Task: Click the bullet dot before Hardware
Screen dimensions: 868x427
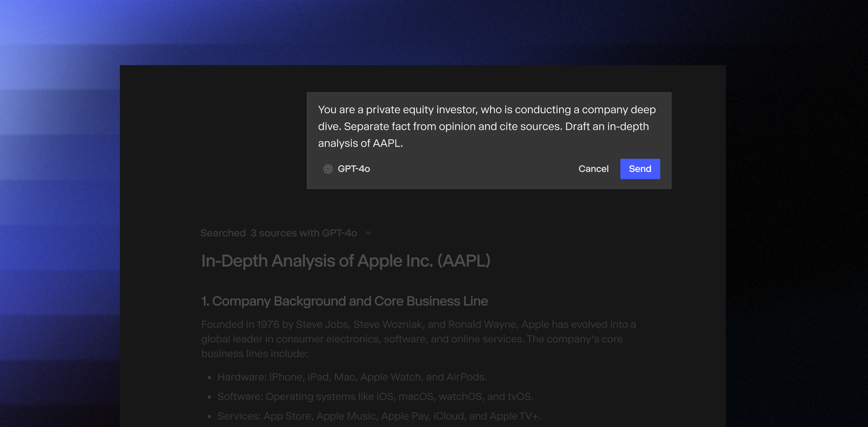Action: [209, 377]
